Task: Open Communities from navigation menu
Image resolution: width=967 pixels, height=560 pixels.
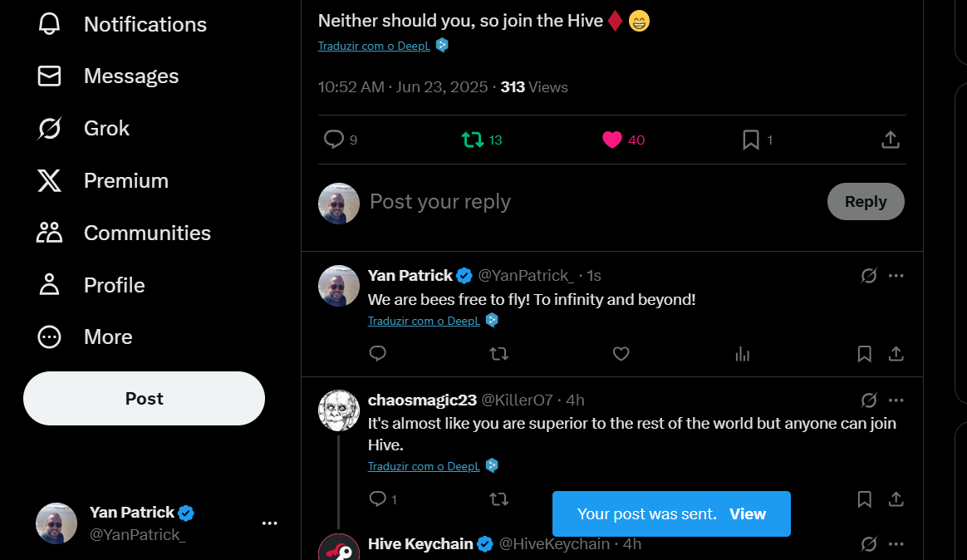Action: (x=123, y=233)
